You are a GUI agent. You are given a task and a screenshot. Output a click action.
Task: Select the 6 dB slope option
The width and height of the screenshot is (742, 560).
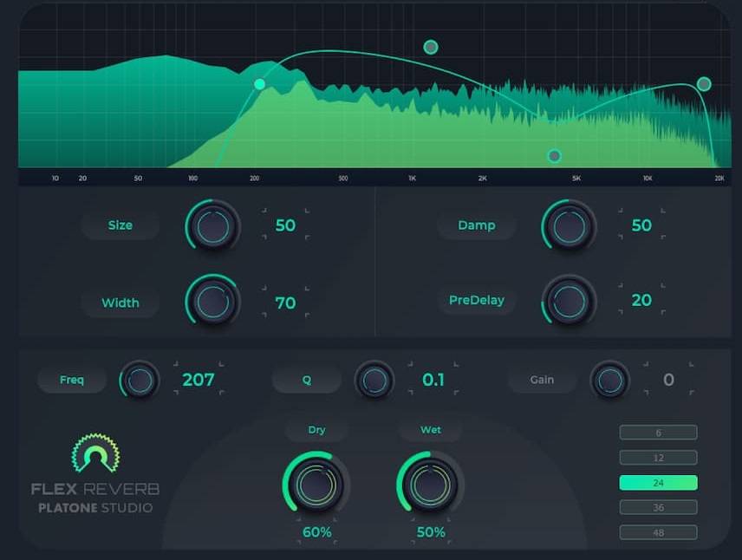coord(658,433)
